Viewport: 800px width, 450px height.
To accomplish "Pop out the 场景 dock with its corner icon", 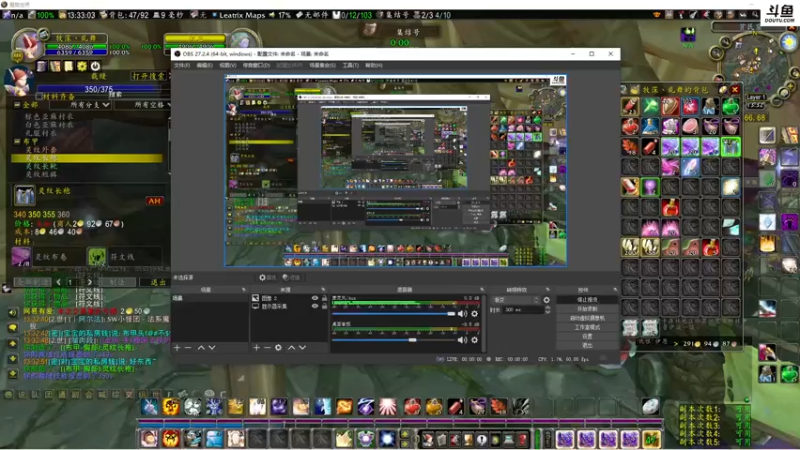I will tap(243, 290).
